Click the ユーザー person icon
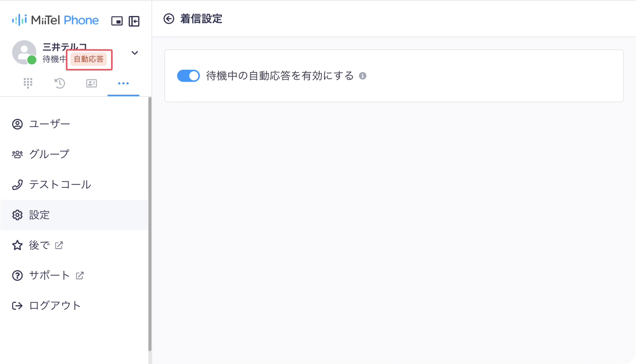The image size is (636, 364). (x=17, y=124)
